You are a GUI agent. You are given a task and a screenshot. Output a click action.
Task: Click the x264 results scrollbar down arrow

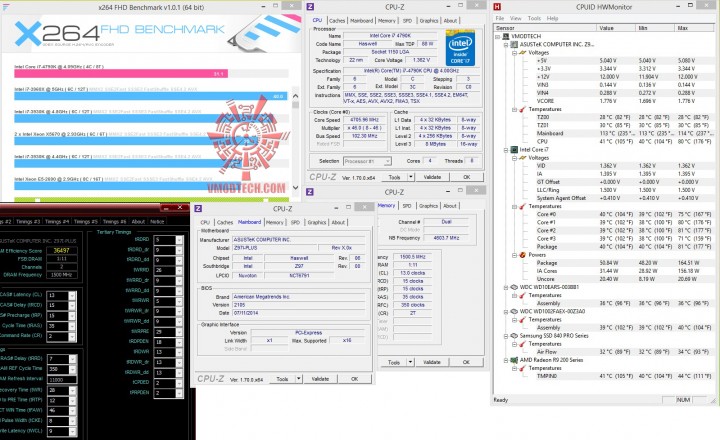pos(295,188)
